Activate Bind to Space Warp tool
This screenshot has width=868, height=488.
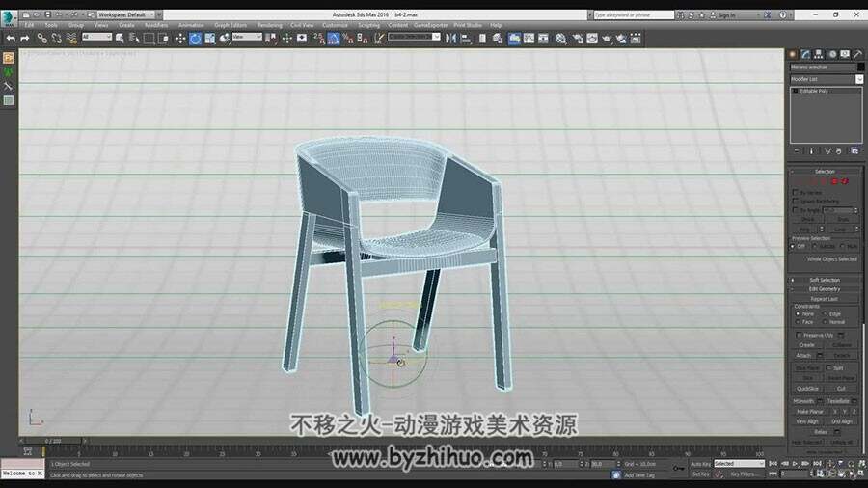tap(71, 39)
